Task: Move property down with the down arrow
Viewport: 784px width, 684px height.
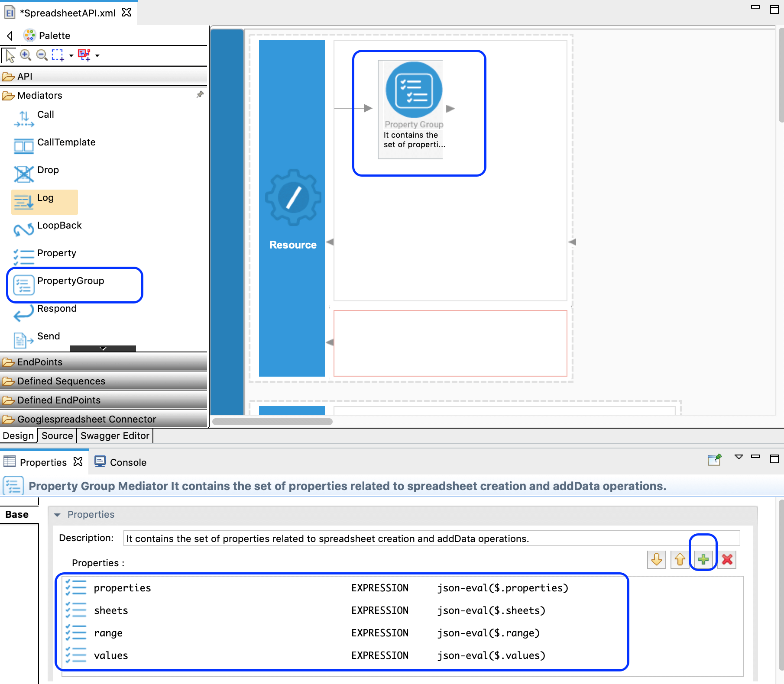Action: (x=657, y=559)
